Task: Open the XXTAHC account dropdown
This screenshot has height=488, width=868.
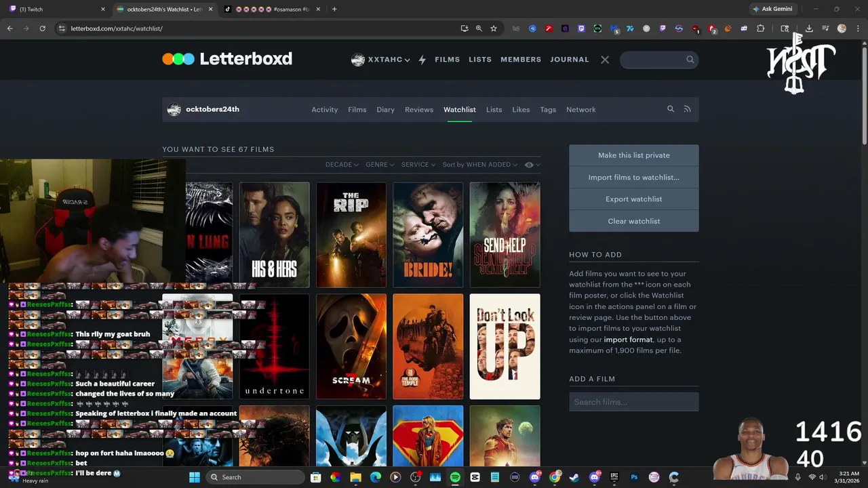Action: [381, 60]
